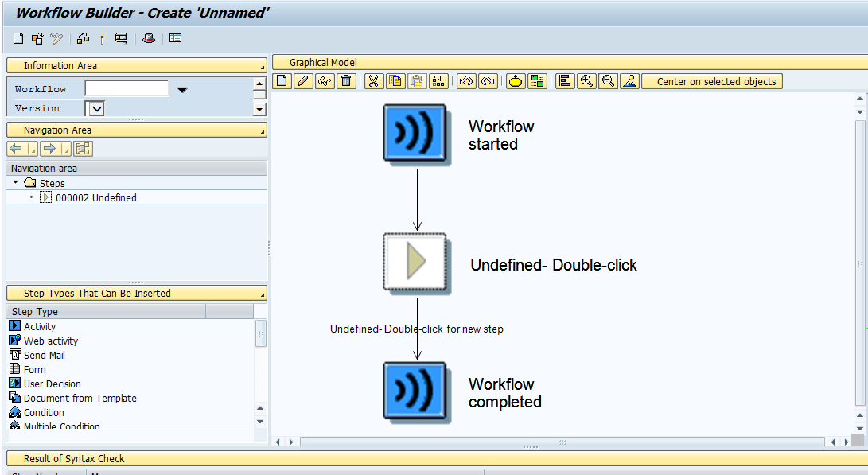Select the User Decision step type
This screenshot has width=868, height=475.
coord(52,384)
